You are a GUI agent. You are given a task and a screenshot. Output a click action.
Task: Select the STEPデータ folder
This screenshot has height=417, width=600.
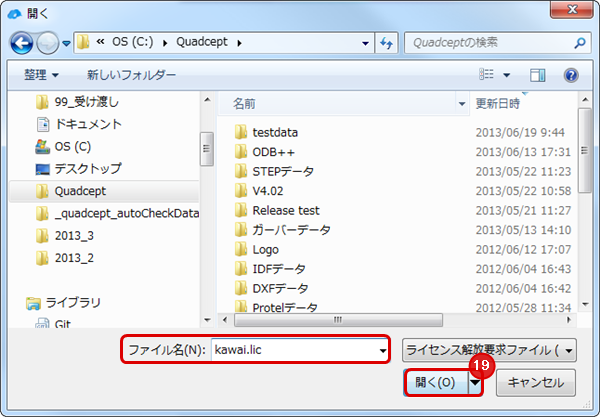coord(283,171)
